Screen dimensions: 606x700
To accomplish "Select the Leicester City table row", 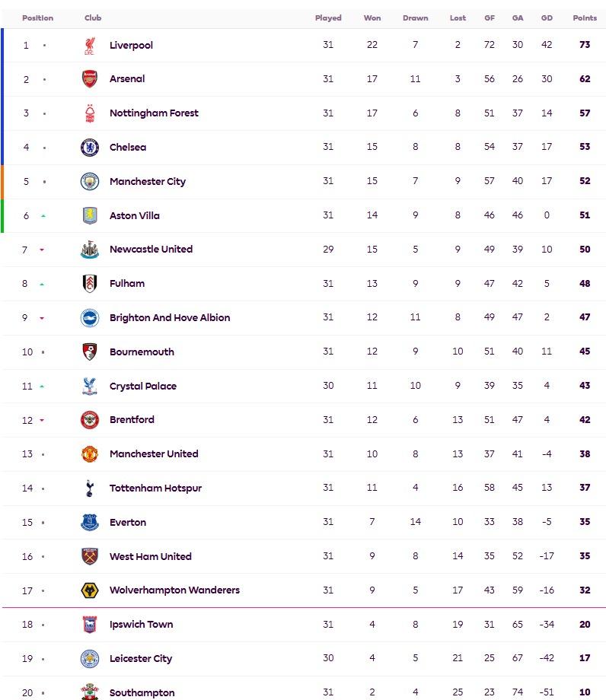I will click(305, 659).
